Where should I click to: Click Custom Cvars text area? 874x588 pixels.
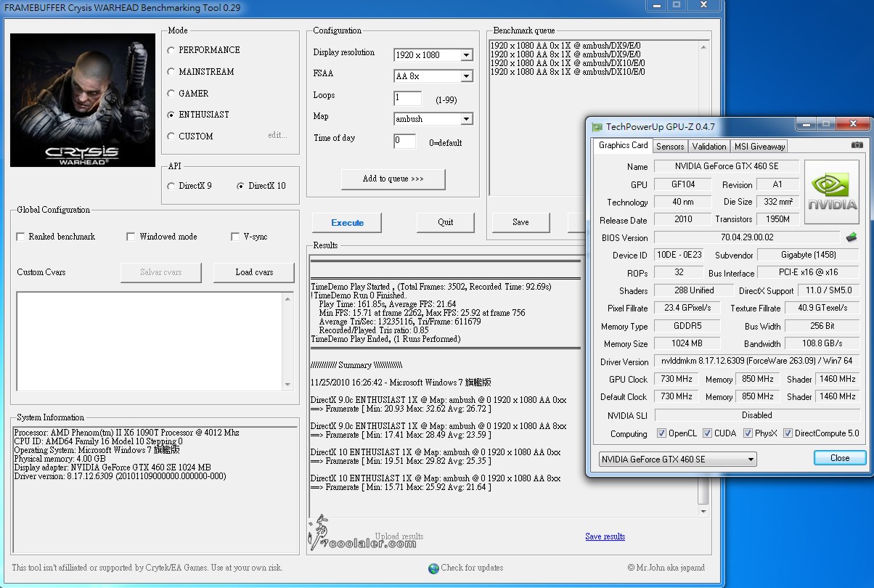[x=149, y=341]
